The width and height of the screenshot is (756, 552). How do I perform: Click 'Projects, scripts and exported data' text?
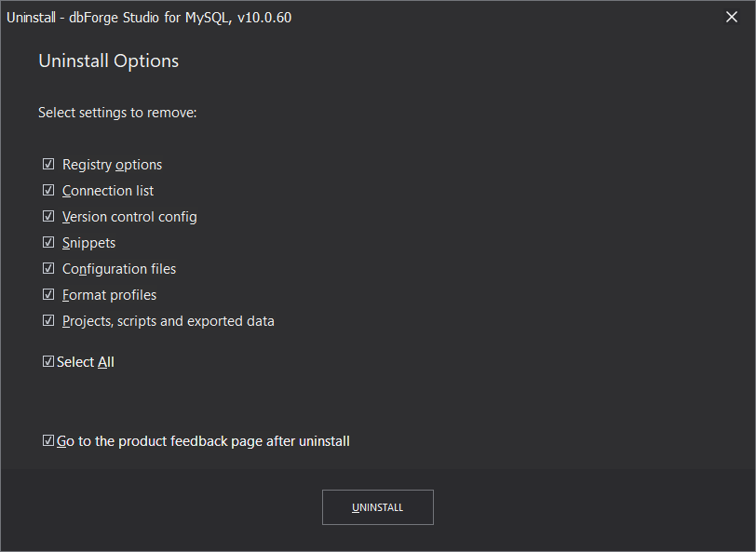pyautogui.click(x=168, y=321)
